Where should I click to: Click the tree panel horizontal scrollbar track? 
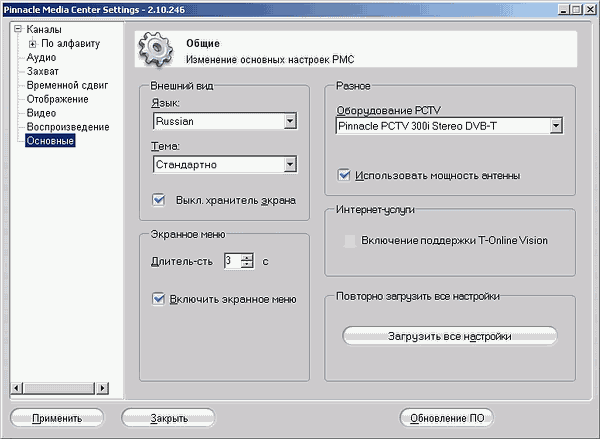click(x=59, y=388)
